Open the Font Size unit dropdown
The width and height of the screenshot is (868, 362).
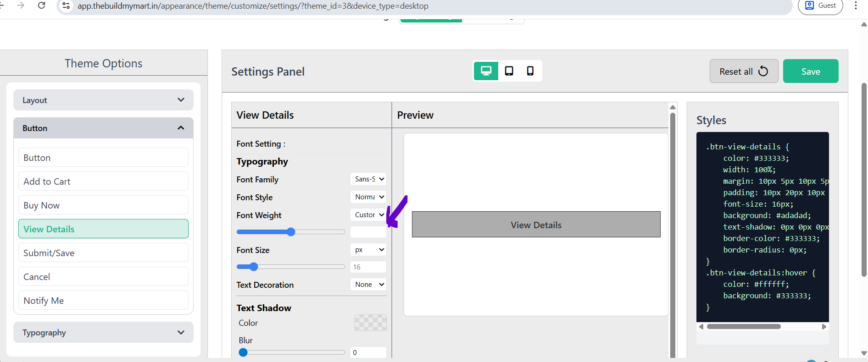368,250
